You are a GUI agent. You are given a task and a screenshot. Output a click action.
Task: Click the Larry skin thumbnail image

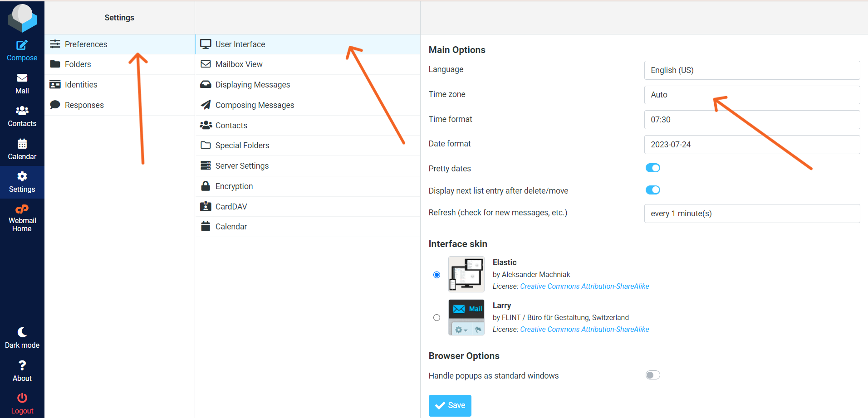coord(466,317)
